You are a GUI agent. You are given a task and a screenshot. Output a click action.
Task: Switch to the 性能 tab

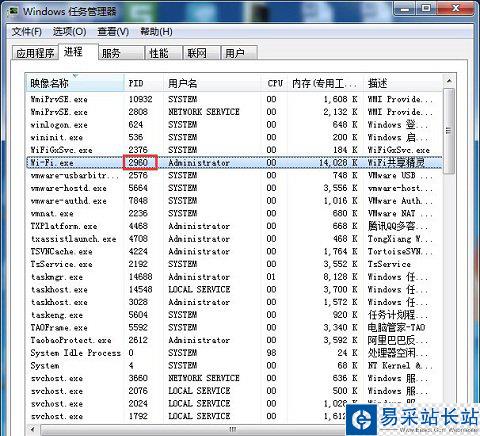pos(163,53)
